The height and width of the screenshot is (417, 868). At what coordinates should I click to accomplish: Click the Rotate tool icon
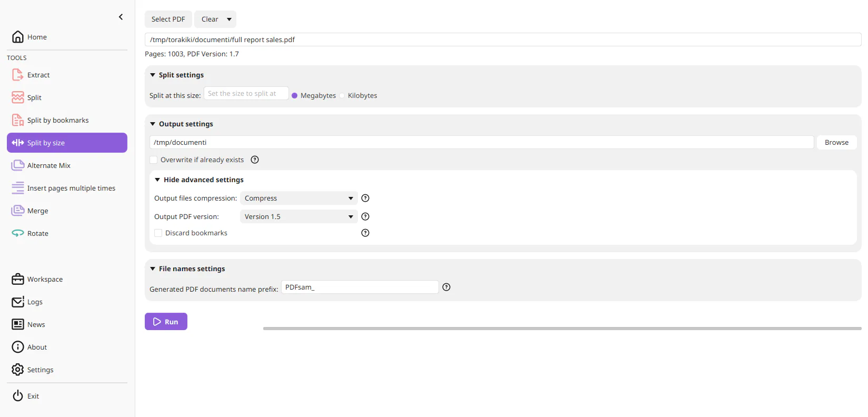tap(18, 233)
